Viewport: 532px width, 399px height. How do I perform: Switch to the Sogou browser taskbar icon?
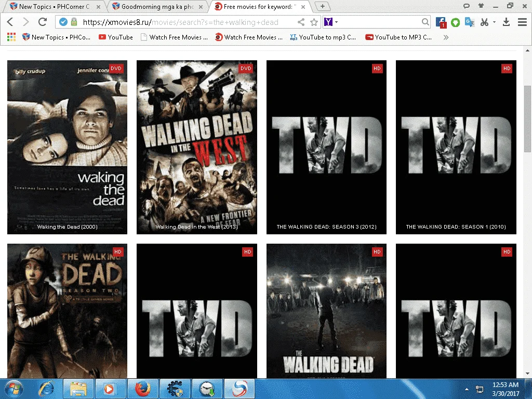(x=240, y=389)
